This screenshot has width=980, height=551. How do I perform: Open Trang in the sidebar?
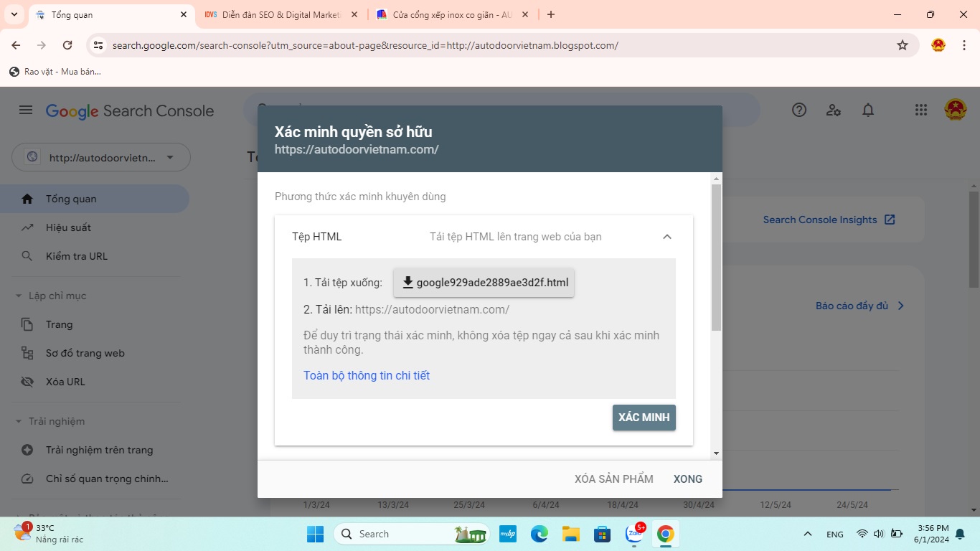click(95, 324)
